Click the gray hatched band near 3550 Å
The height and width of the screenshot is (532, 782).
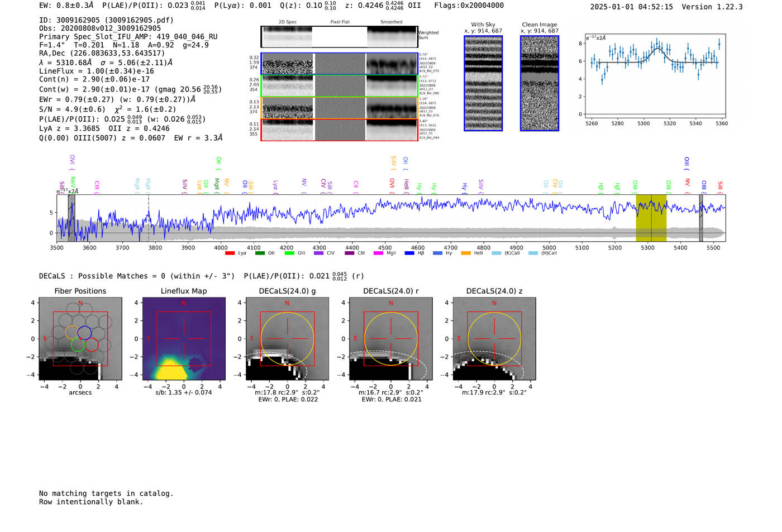71,218
